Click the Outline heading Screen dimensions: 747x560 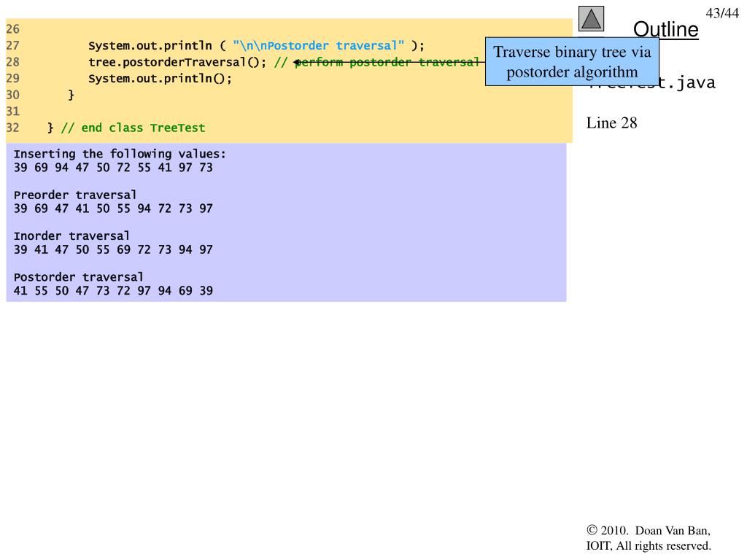pyautogui.click(x=665, y=29)
